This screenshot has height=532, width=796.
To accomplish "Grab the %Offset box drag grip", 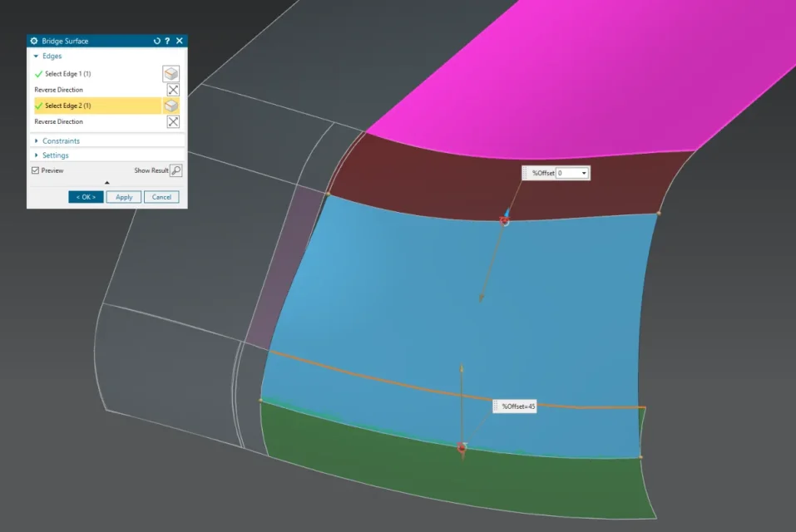I will (x=525, y=174).
